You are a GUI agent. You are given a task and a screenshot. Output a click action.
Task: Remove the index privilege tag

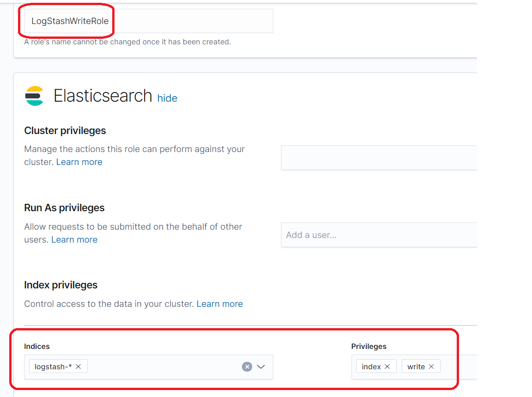(387, 366)
